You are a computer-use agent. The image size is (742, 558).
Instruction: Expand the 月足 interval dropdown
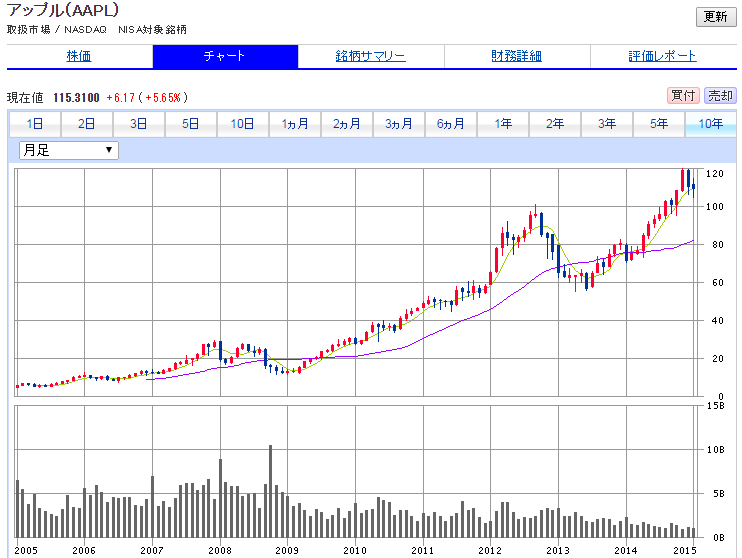(x=68, y=150)
